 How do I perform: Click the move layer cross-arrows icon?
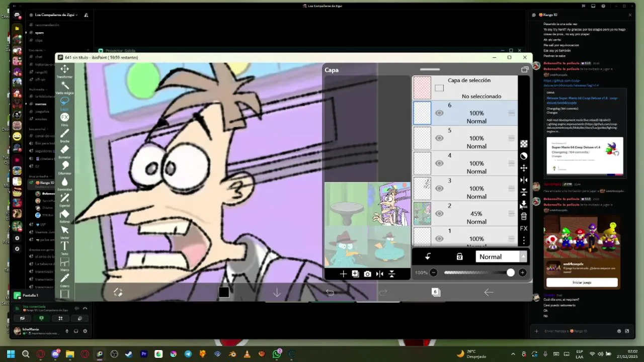[x=524, y=168]
